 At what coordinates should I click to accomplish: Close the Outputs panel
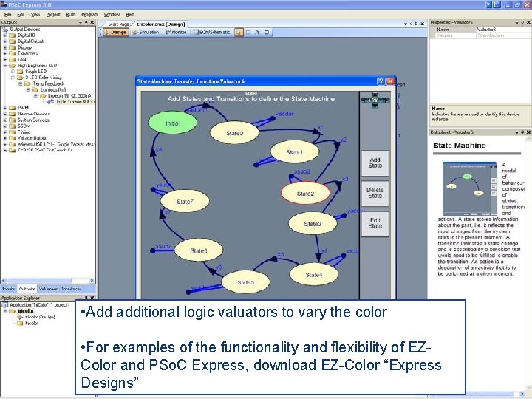tap(92, 22)
